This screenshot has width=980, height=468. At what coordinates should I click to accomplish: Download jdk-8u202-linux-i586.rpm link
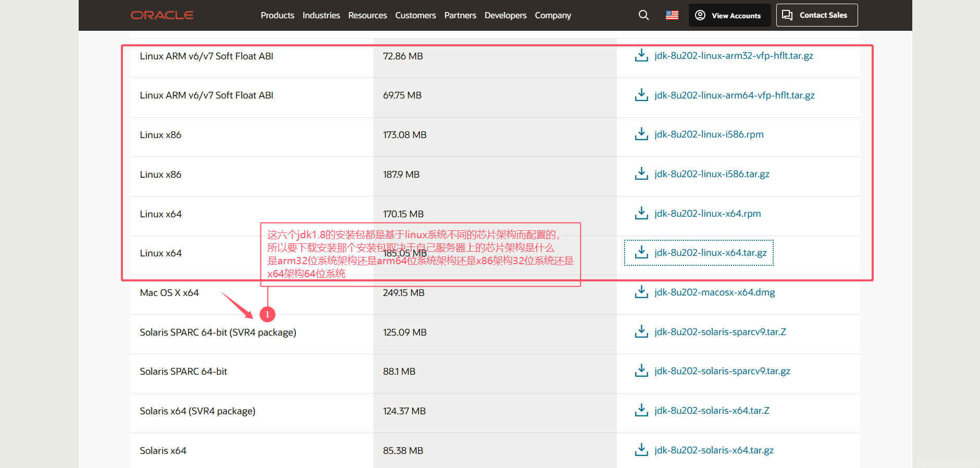click(x=709, y=134)
